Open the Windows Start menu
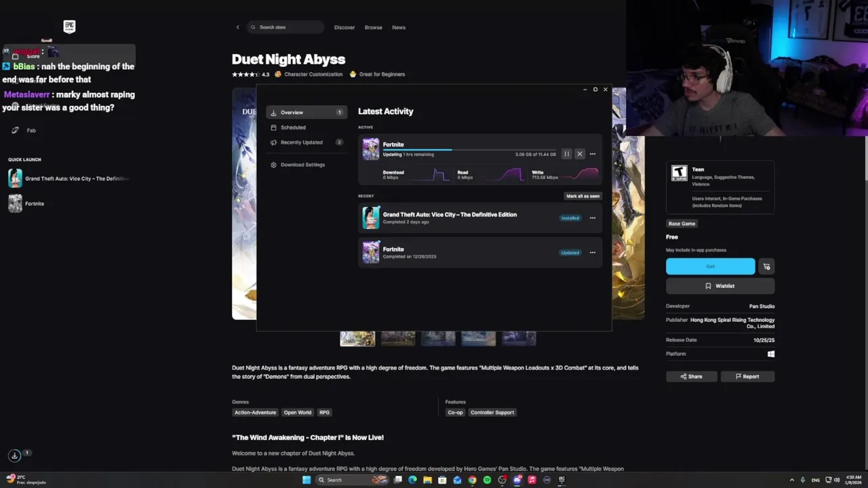Viewport: 868px width, 488px height. 307,480
